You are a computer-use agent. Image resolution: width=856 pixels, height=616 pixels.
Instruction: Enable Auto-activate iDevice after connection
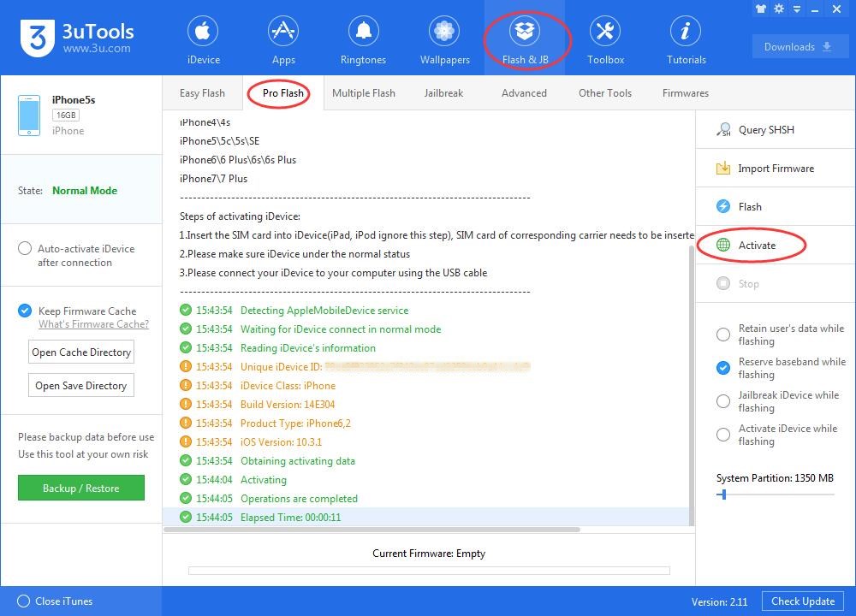pyautogui.click(x=25, y=248)
